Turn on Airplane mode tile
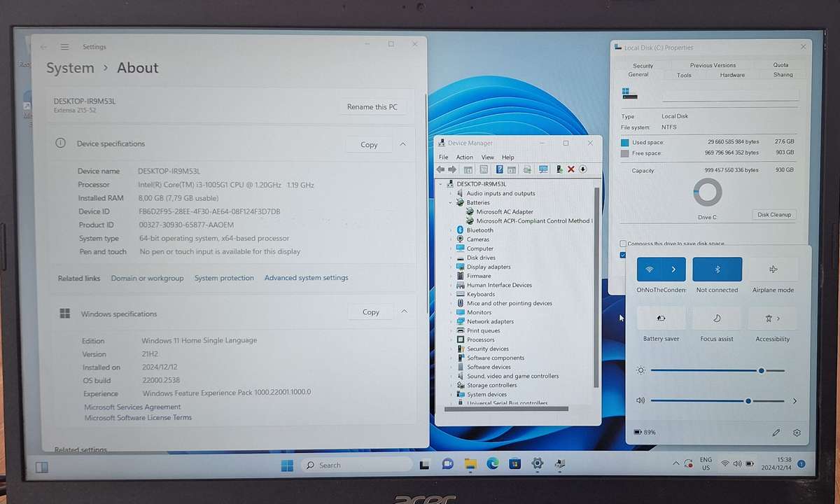Screen dimensions: 840x504 [x=773, y=269]
